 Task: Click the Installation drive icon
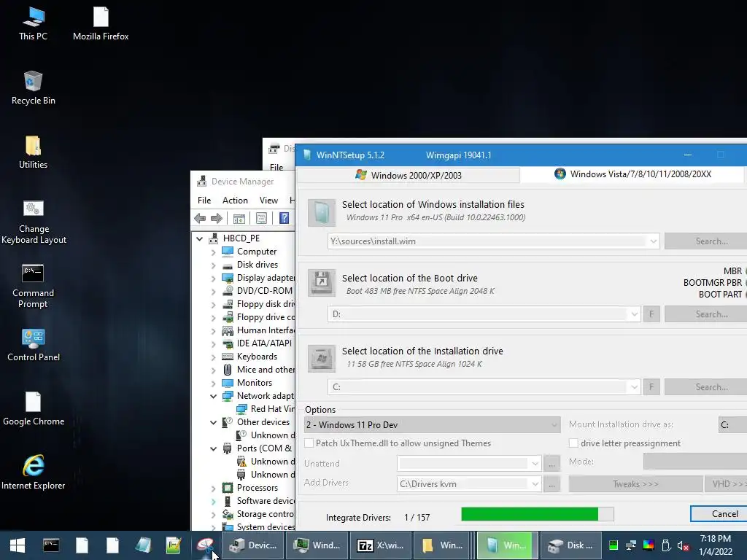[322, 358]
